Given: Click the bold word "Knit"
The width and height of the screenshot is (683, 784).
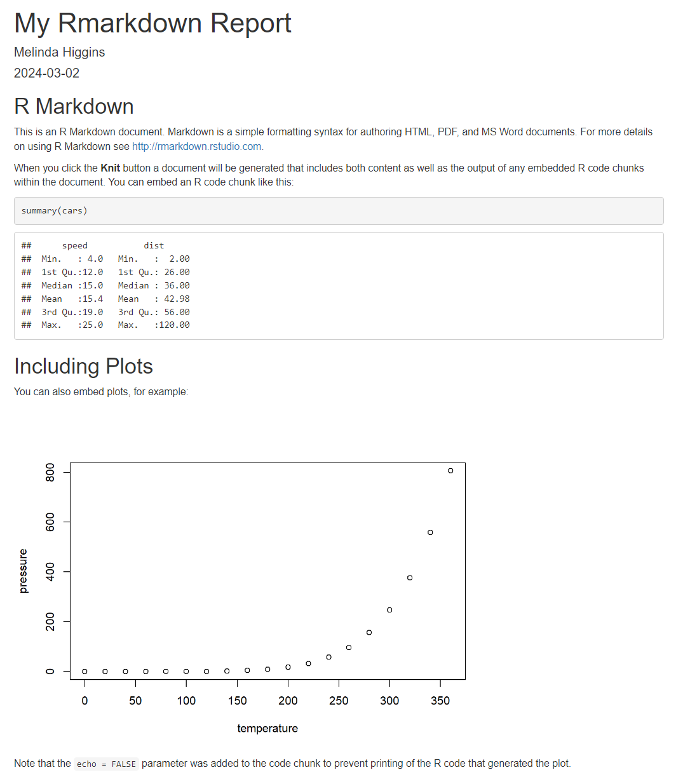Looking at the screenshot, I should point(110,168).
